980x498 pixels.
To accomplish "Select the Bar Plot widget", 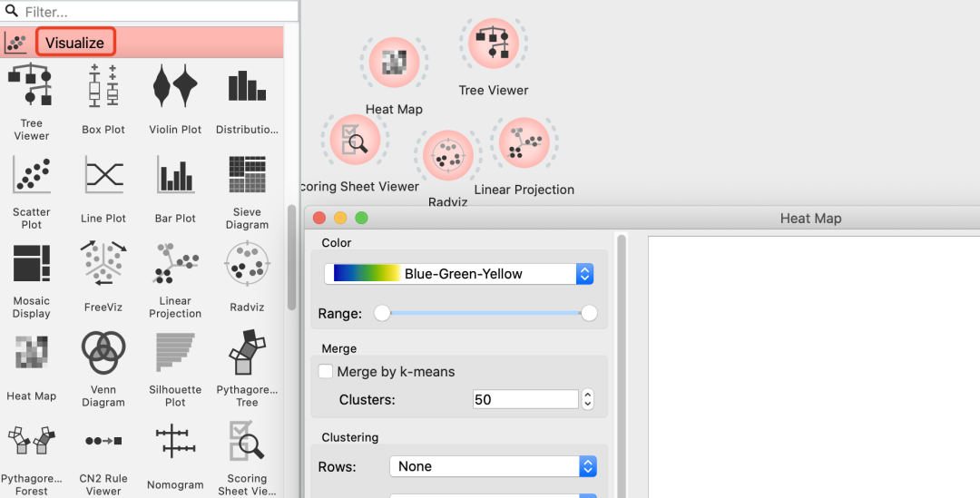I will [175, 190].
